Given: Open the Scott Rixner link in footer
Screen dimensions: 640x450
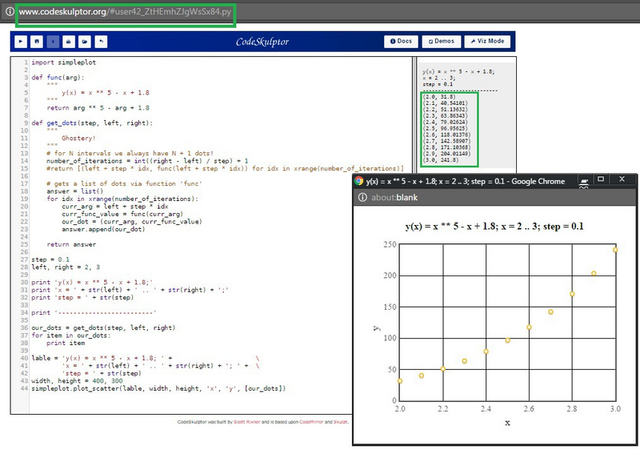Looking at the screenshot, I should (x=247, y=422).
